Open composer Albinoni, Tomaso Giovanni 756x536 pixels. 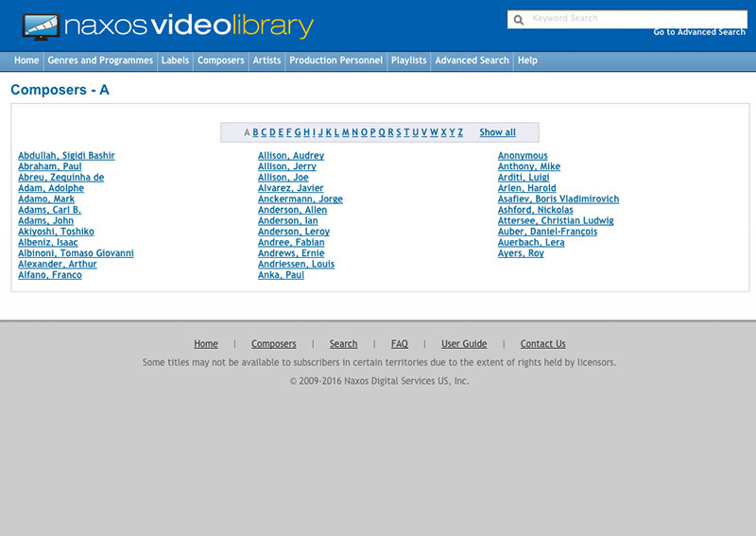pyautogui.click(x=76, y=253)
